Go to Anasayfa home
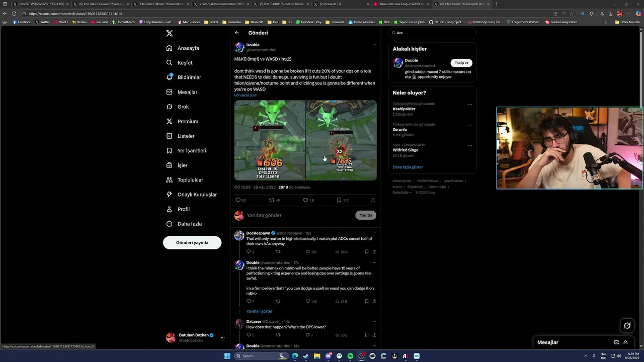The image size is (644, 362). pos(183,48)
